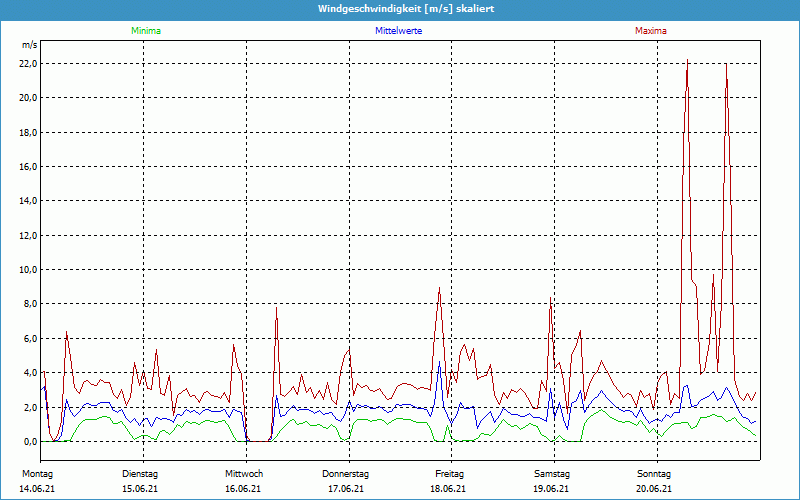Click the 0,0 y-axis value
Viewport: 800px width, 500px height.
(31, 441)
